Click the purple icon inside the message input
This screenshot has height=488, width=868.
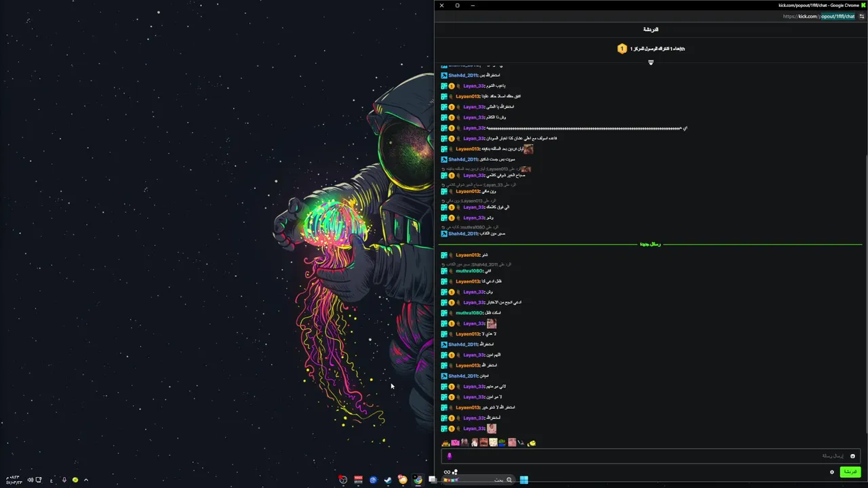[x=449, y=456]
